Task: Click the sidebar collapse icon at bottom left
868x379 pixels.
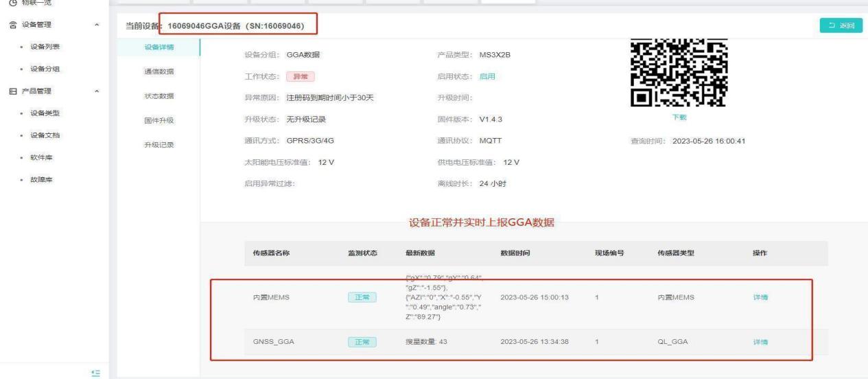Action: 95,372
